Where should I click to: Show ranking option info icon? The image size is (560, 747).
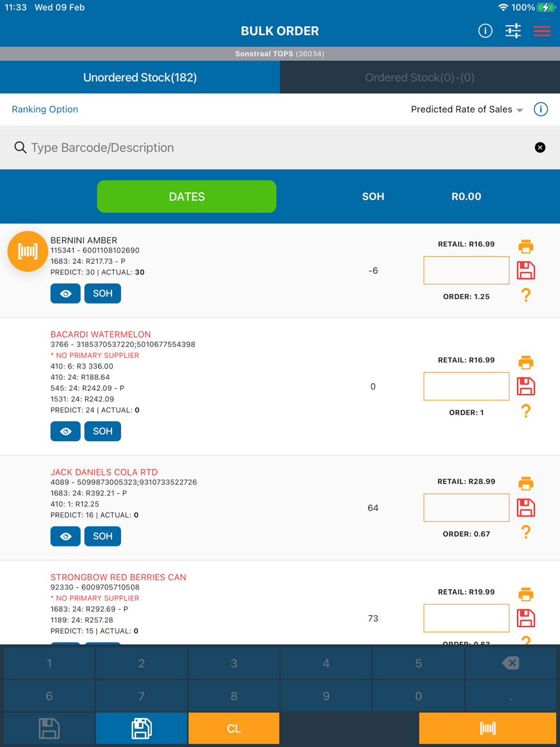click(x=540, y=109)
